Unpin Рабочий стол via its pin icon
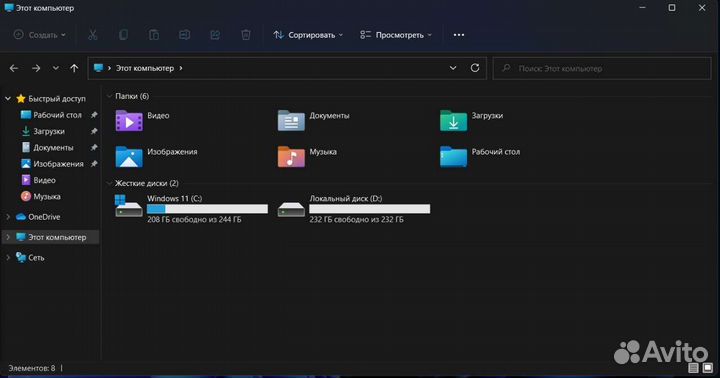Screen dimensions: 720x378 tap(94, 115)
